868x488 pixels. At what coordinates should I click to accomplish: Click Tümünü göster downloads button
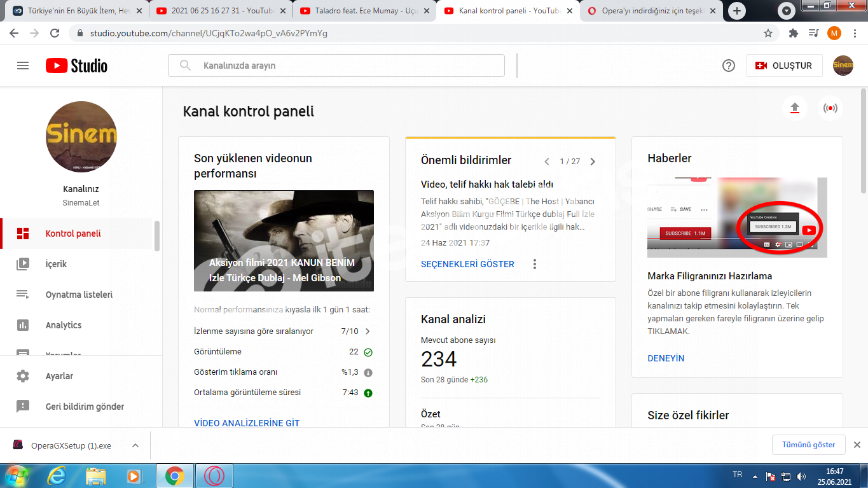[808, 445]
